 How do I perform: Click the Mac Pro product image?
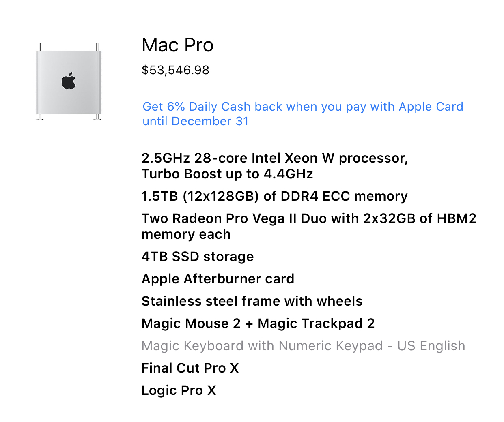pyautogui.click(x=69, y=81)
